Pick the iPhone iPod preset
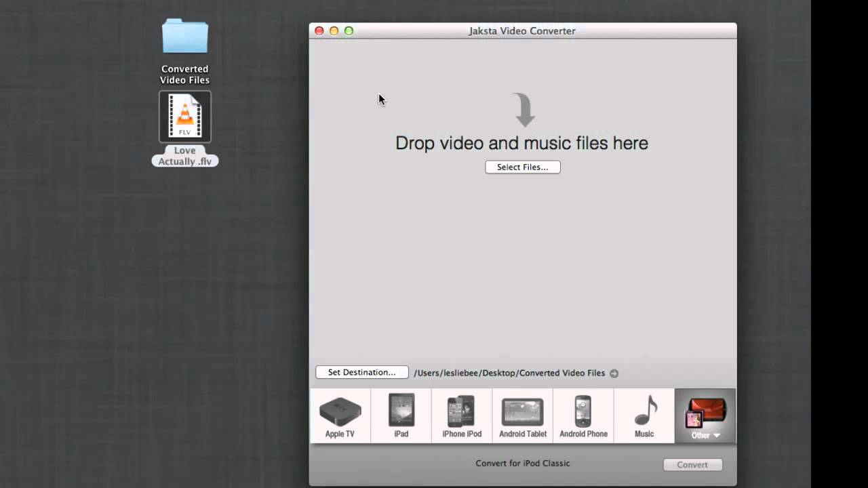 click(462, 415)
